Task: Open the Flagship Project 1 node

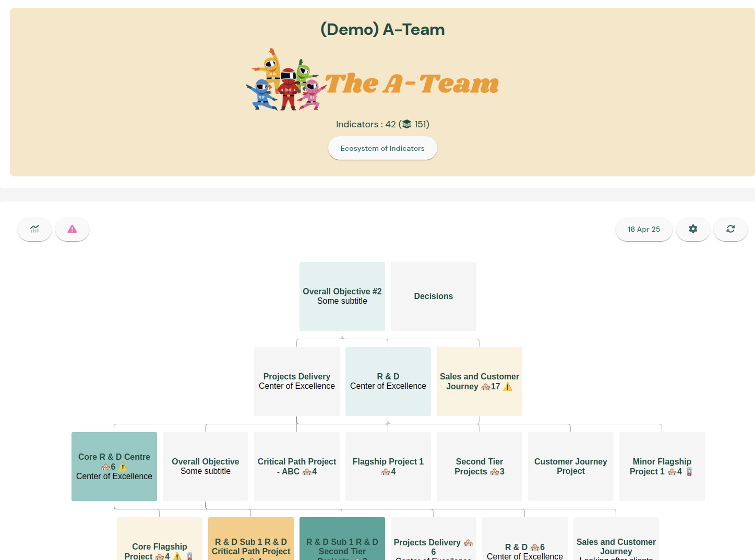Action: pos(388,467)
